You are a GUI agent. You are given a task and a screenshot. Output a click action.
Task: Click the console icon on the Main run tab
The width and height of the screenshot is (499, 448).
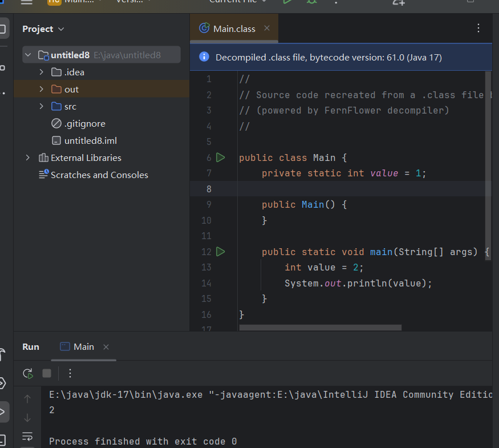click(x=65, y=346)
